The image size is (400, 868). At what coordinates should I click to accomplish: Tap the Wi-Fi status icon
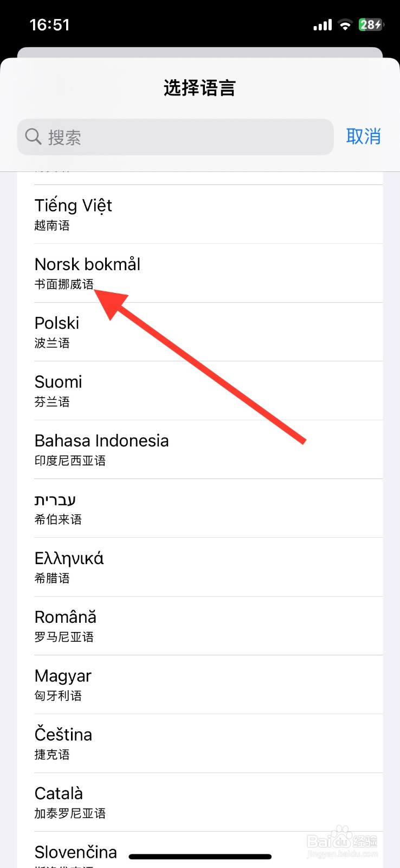click(x=345, y=25)
